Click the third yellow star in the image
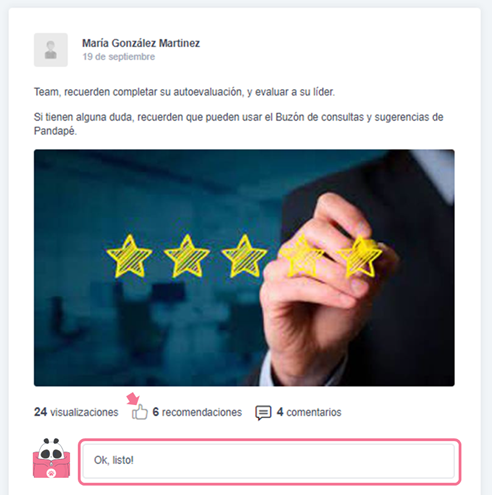This screenshot has height=495, width=492. 244,256
